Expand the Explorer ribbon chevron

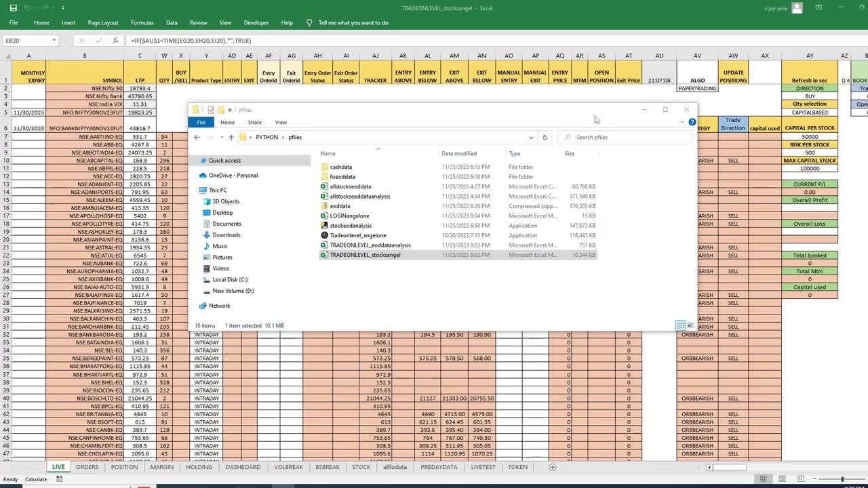coord(682,123)
